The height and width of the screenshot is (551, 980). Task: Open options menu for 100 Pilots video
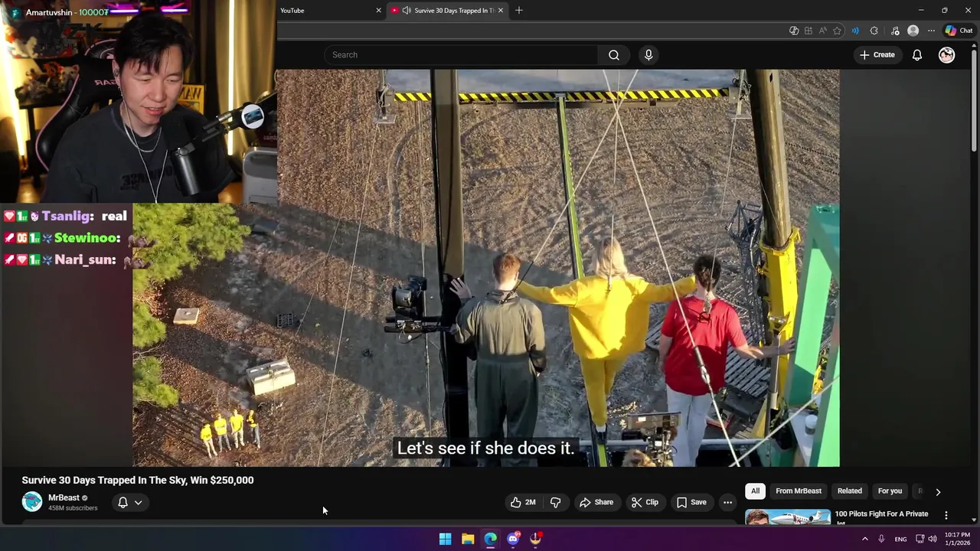[x=946, y=515]
